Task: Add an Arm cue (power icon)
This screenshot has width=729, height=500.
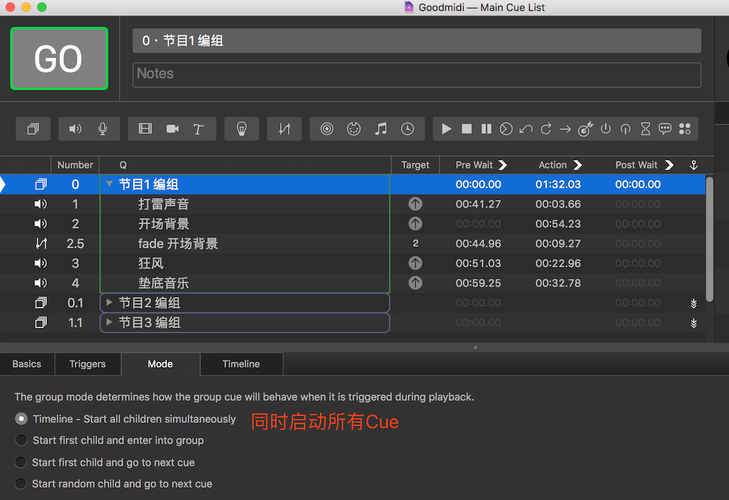Action: point(605,129)
